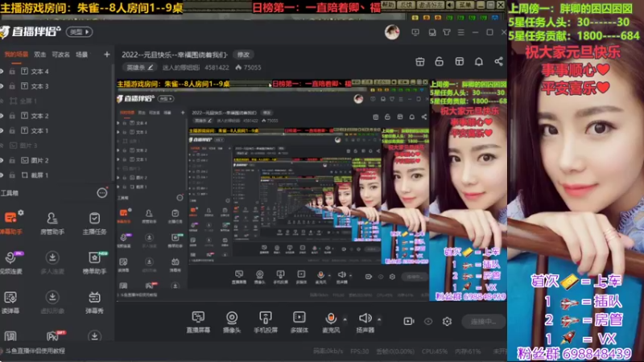
Task: Select the 截屏 1 layer row
Action: 56,175
